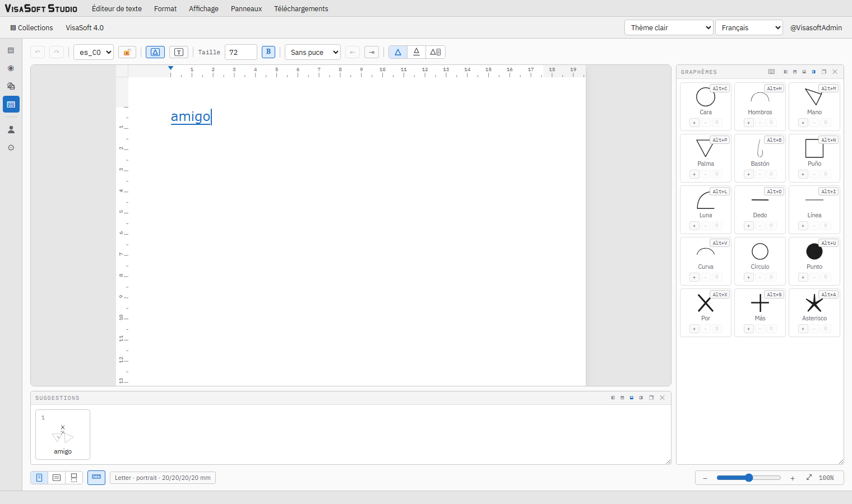
Task: Open the user profile sidebar icon
Action: pyautogui.click(x=11, y=129)
